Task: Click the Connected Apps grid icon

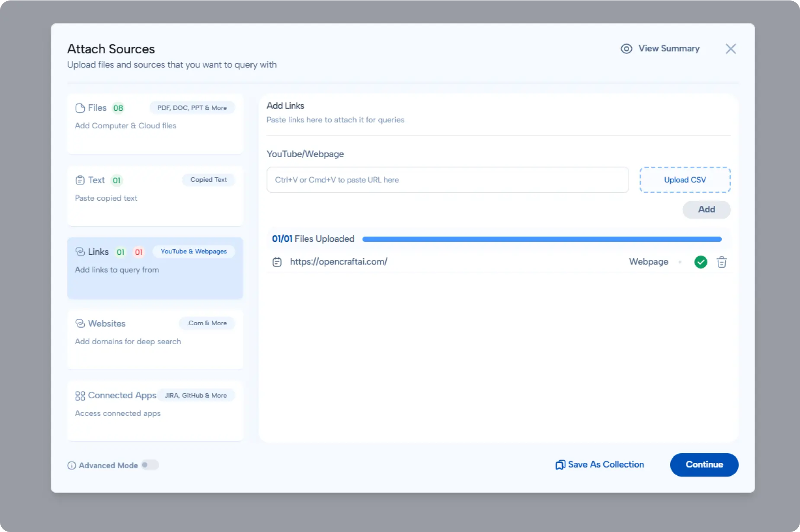Action: tap(80, 395)
